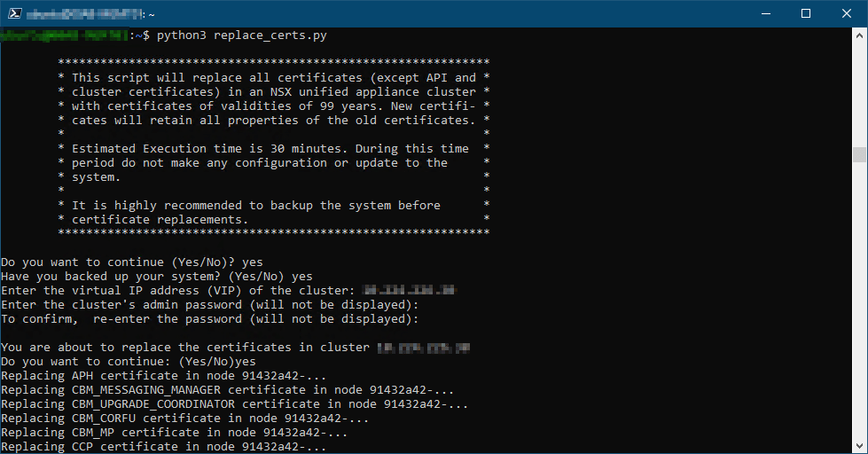868x454 pixels.
Task: Close the terminal window
Action: coord(847,14)
